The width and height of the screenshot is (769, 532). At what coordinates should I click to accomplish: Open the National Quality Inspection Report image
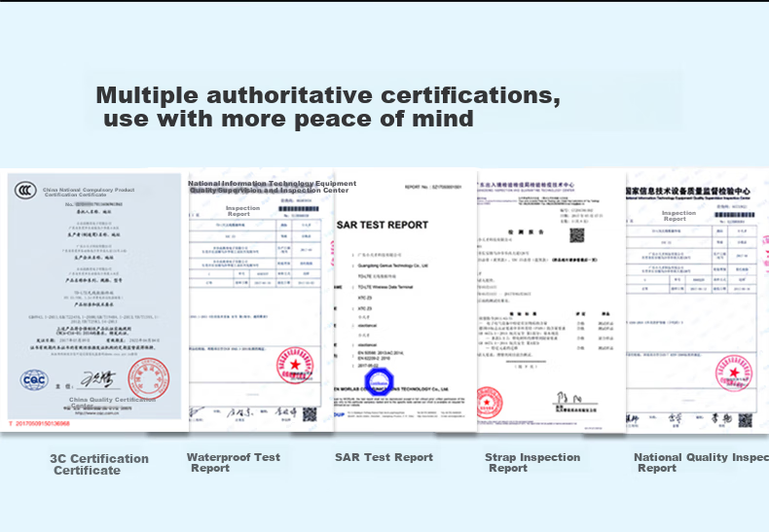pyautogui.click(x=697, y=301)
